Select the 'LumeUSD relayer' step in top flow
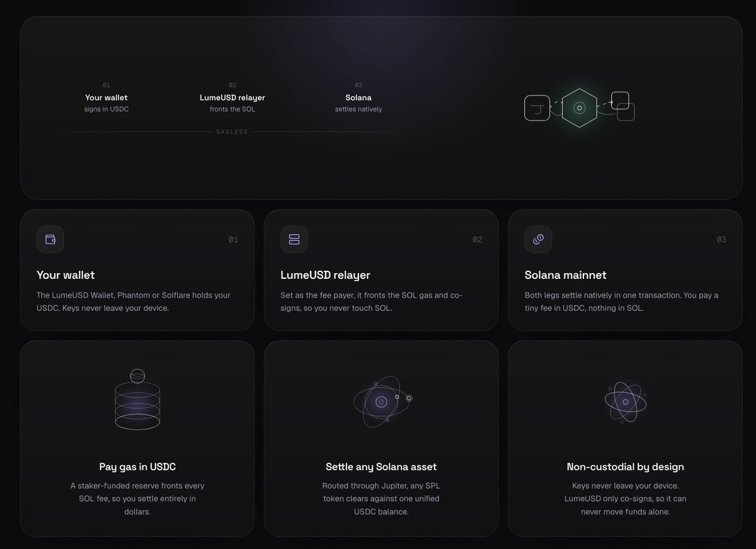Viewport: 756px width, 549px height. tap(232, 98)
